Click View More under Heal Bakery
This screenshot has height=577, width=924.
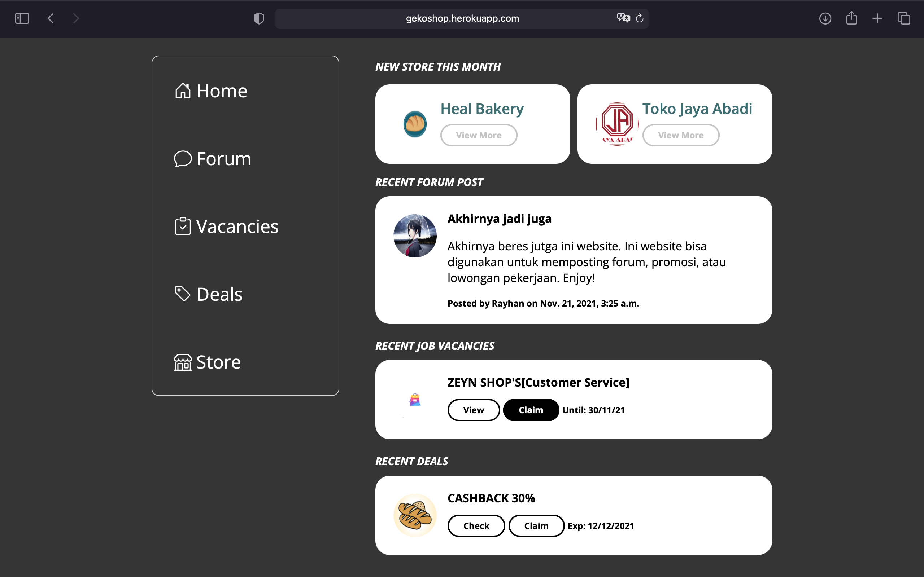coord(478,136)
